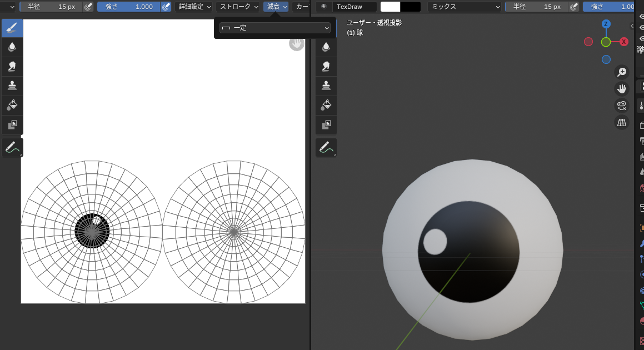The height and width of the screenshot is (350, 644).
Task: Click the TexDraw brush name button
Action: (355, 7)
